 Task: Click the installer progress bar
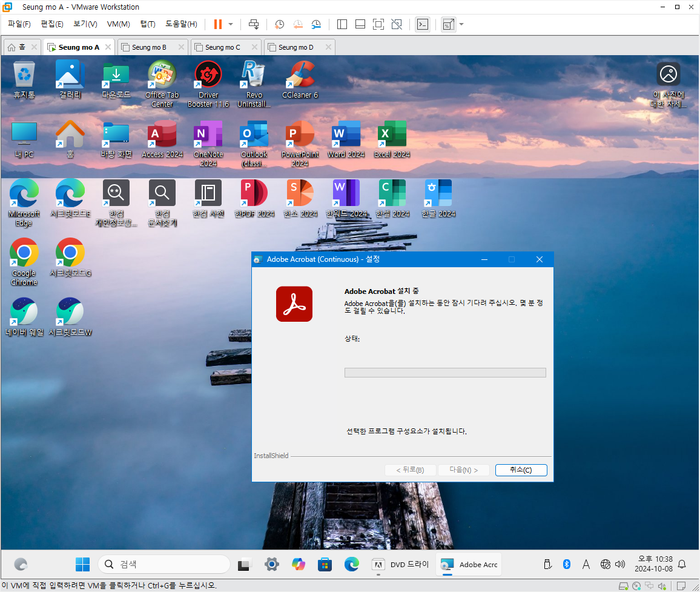pos(445,373)
